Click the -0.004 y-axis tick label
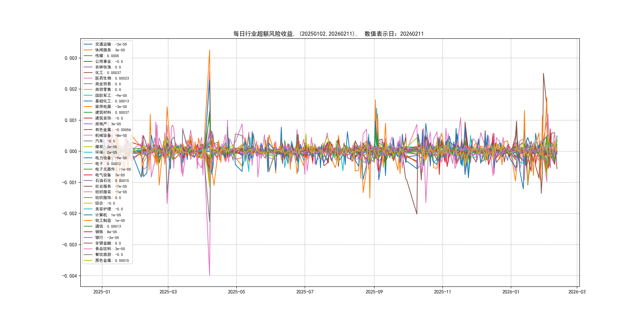The image size is (644, 322). [x=70, y=276]
